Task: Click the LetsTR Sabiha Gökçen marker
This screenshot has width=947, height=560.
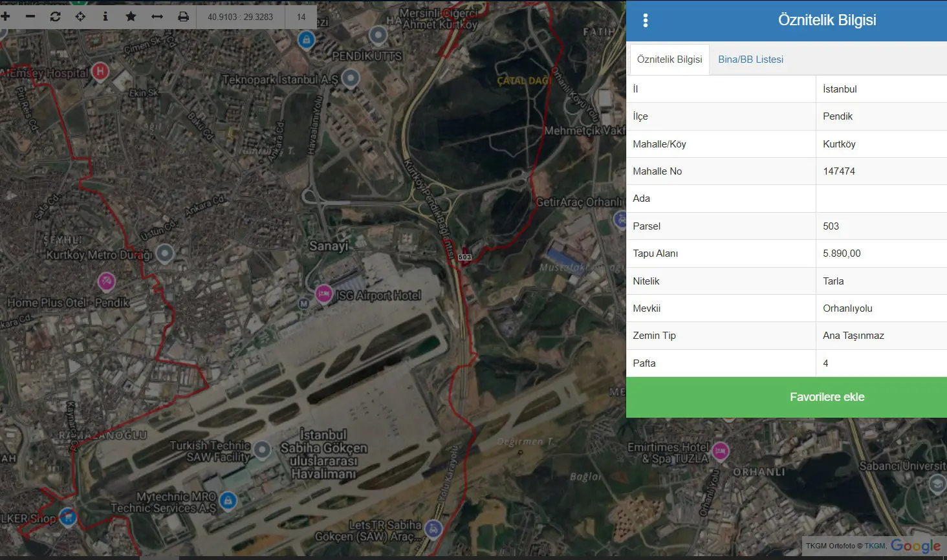Action: coord(433,530)
